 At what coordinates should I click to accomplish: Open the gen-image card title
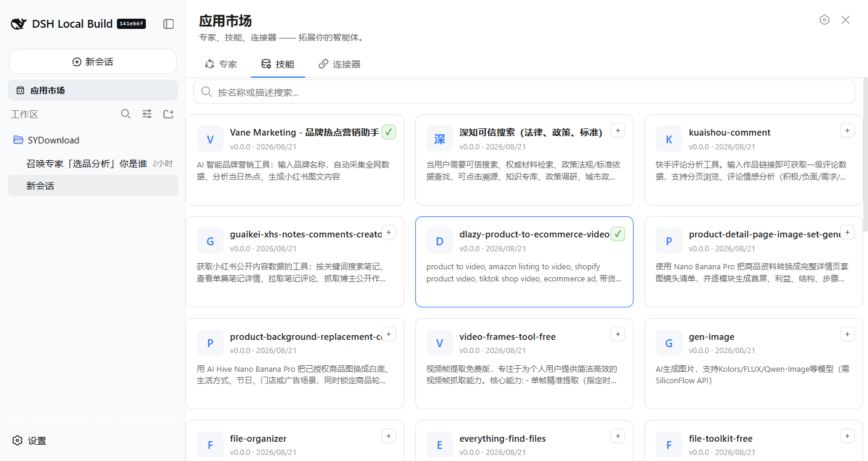pos(712,336)
